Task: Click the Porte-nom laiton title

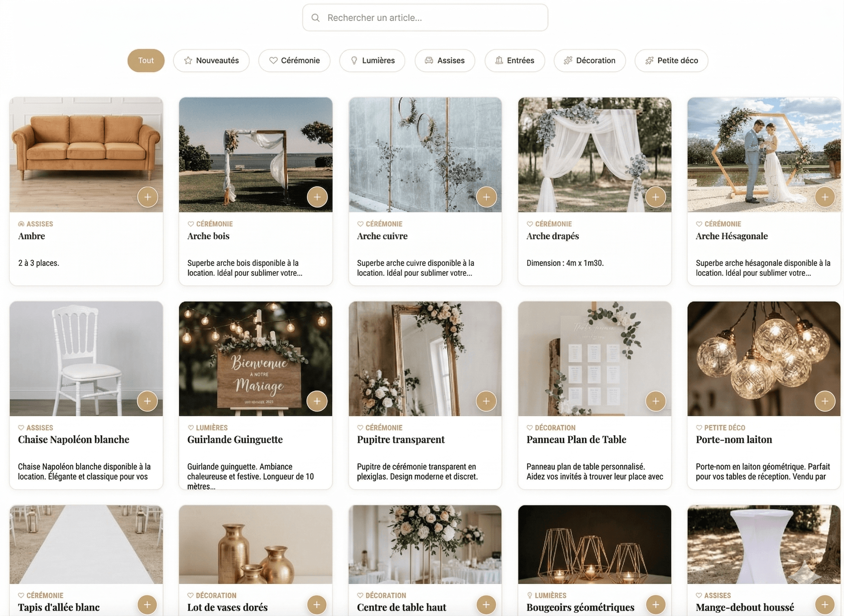Action: click(x=734, y=440)
